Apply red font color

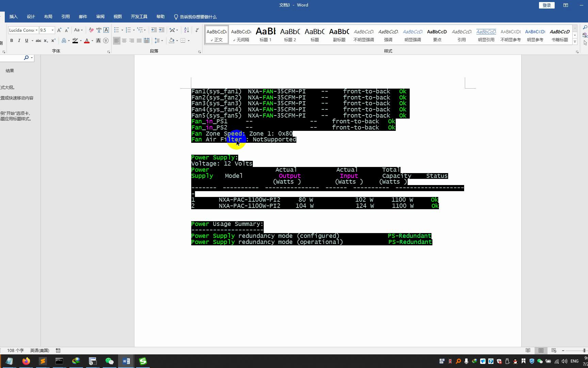click(x=87, y=41)
